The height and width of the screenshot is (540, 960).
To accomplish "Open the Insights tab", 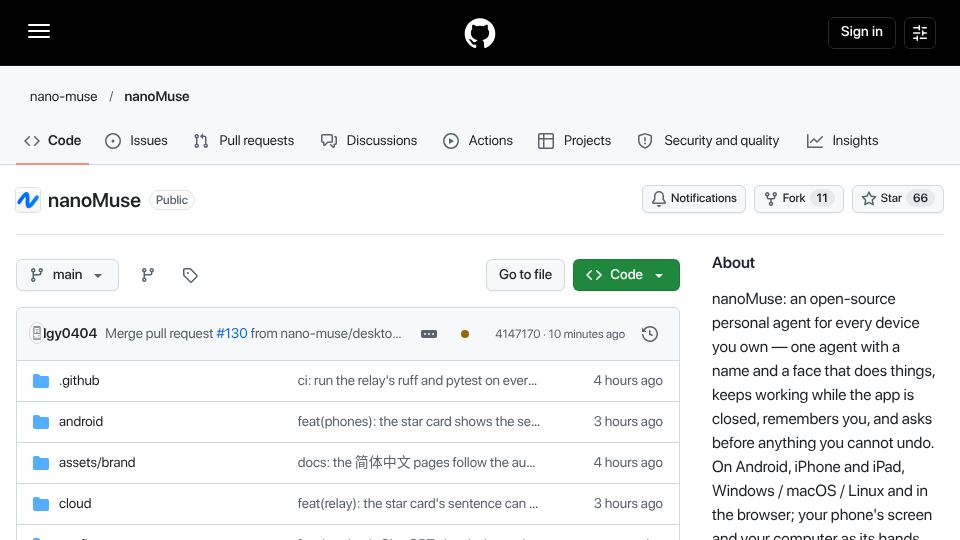I will (842, 141).
